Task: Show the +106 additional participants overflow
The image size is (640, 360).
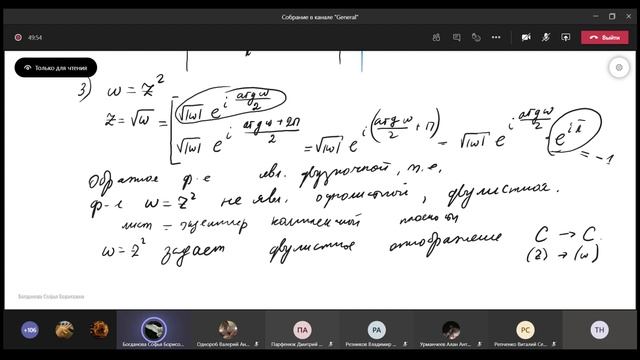Action: 30,330
